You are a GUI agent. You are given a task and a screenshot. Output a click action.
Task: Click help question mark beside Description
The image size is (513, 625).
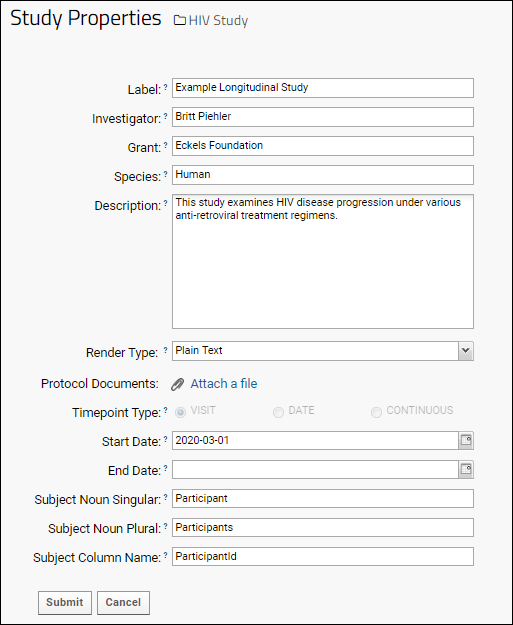coord(165,202)
